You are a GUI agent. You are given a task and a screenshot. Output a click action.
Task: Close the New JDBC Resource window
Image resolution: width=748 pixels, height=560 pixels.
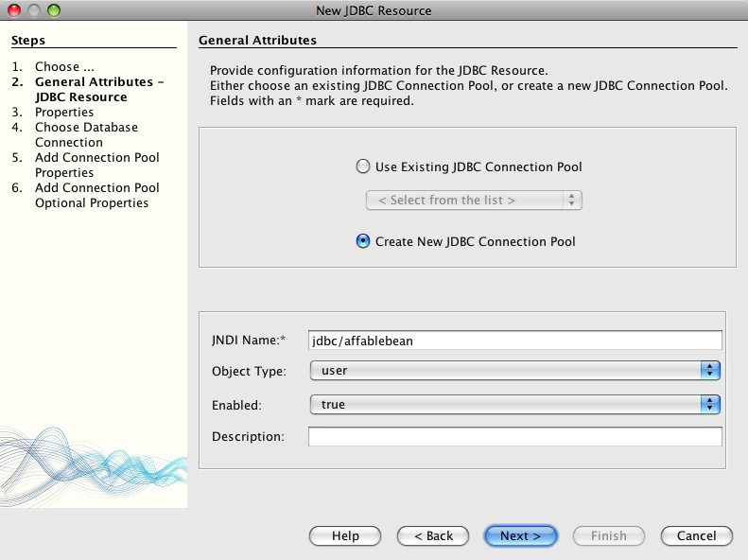click(14, 10)
